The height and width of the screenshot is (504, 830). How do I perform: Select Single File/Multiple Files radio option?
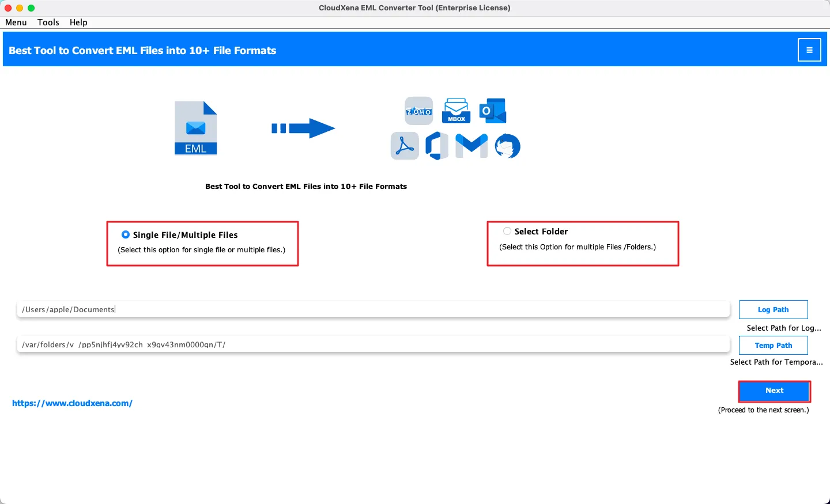click(126, 234)
